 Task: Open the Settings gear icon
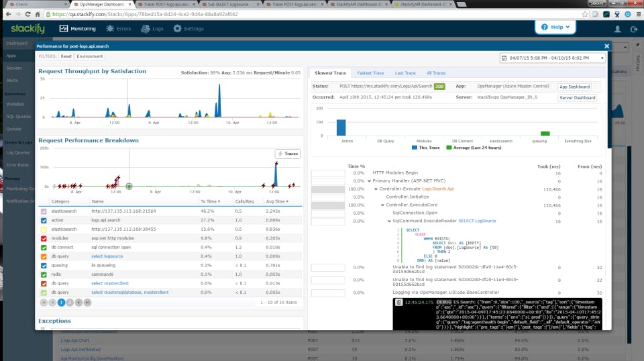point(177,28)
